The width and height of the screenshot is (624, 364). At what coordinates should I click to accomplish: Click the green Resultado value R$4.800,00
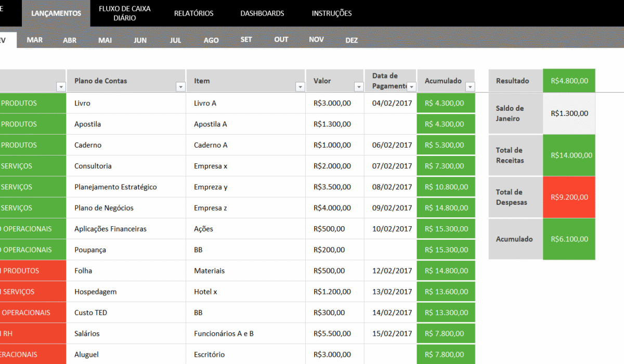[x=569, y=81]
